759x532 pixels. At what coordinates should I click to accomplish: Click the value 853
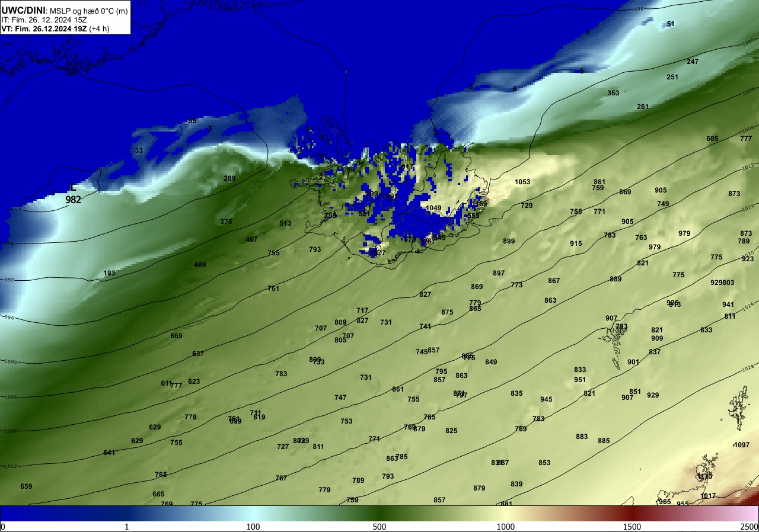[544, 463]
